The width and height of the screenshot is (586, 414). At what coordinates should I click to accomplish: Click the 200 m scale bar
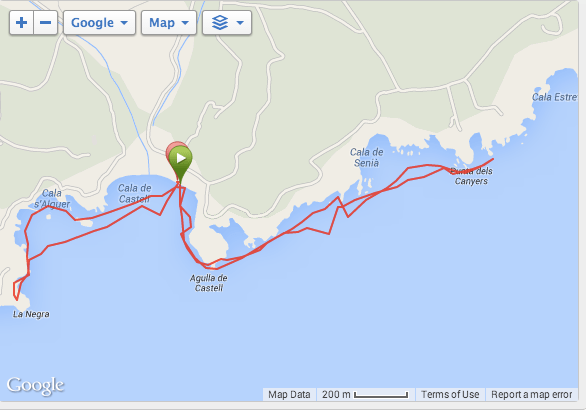click(365, 395)
